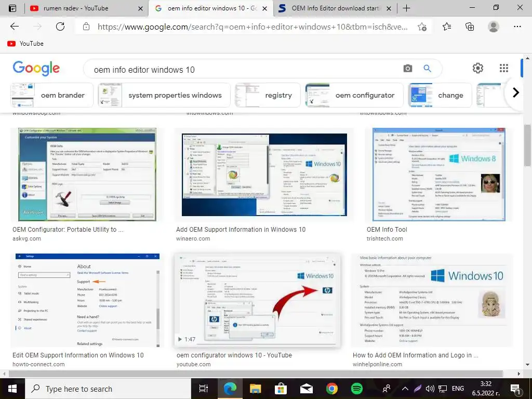Open oem configurator windows 10 - YouTube link
The height and width of the screenshot is (399, 532).
tap(234, 355)
